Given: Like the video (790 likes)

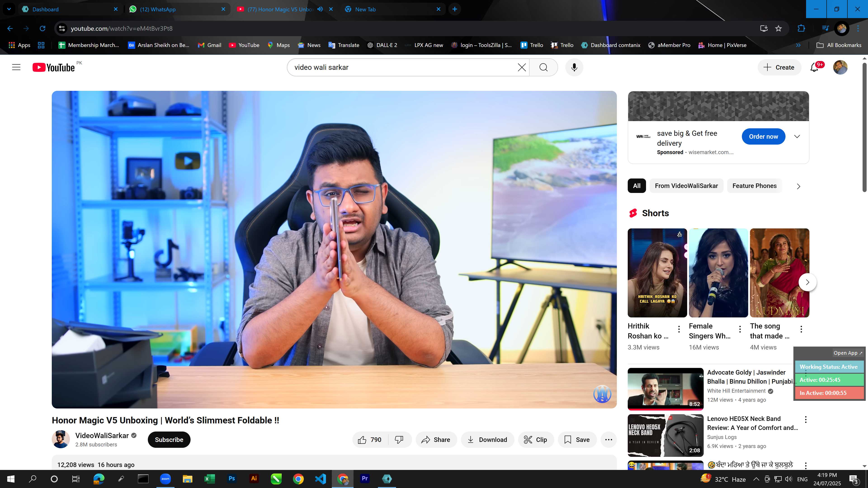Looking at the screenshot, I should [370, 439].
